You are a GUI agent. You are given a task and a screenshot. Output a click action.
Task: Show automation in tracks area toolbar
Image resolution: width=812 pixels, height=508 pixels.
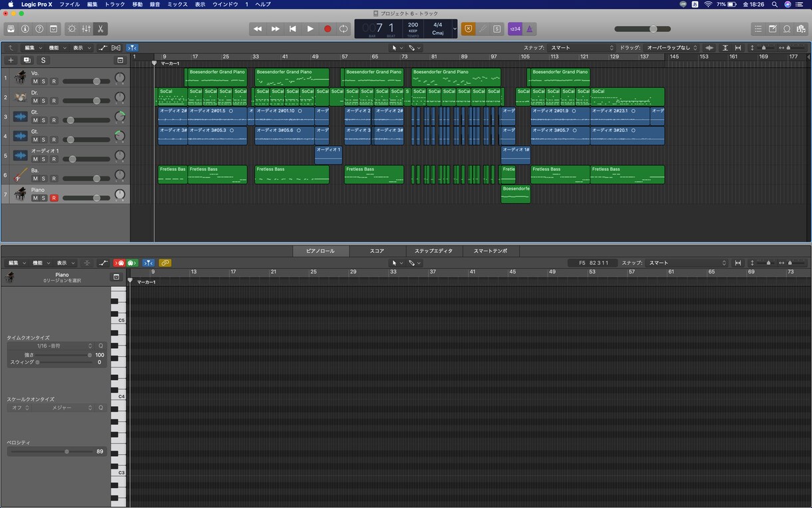(102, 48)
